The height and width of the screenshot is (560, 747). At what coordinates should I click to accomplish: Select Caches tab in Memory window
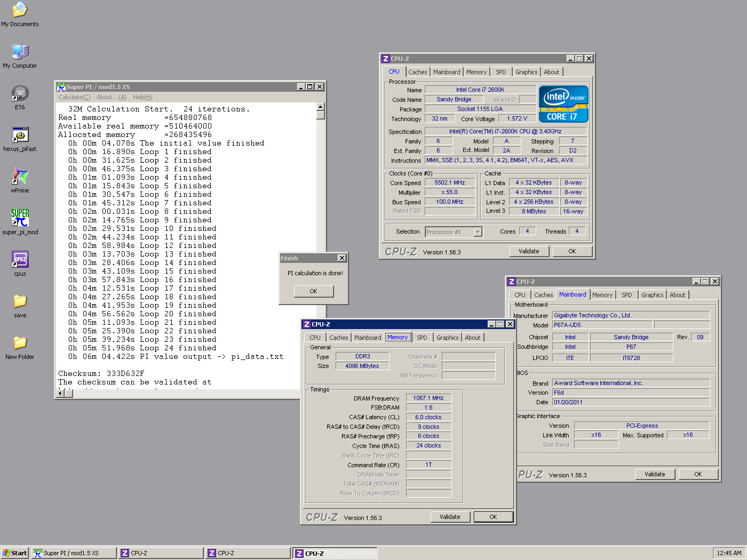click(338, 338)
